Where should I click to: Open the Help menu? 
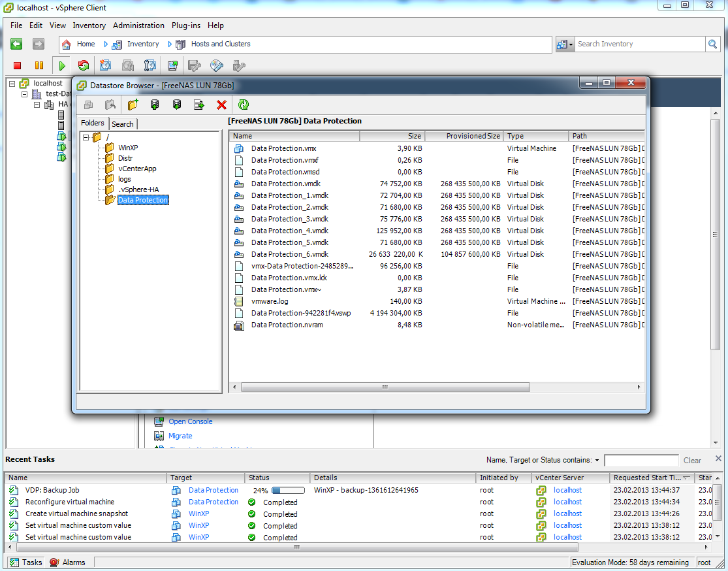[215, 25]
